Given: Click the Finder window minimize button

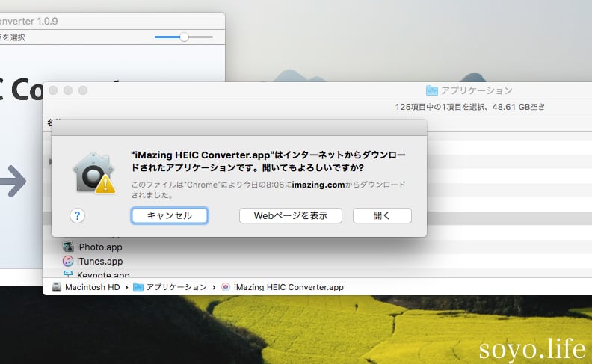Looking at the screenshot, I should point(68,90).
